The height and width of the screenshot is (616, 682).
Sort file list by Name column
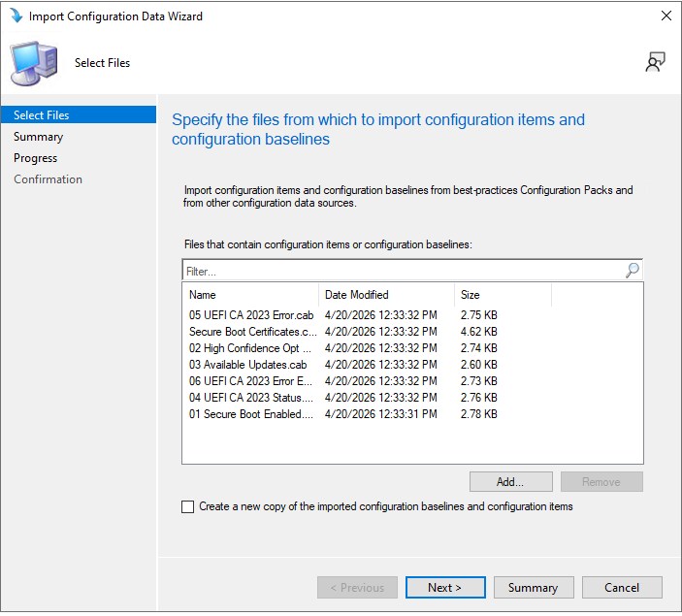tap(250, 295)
